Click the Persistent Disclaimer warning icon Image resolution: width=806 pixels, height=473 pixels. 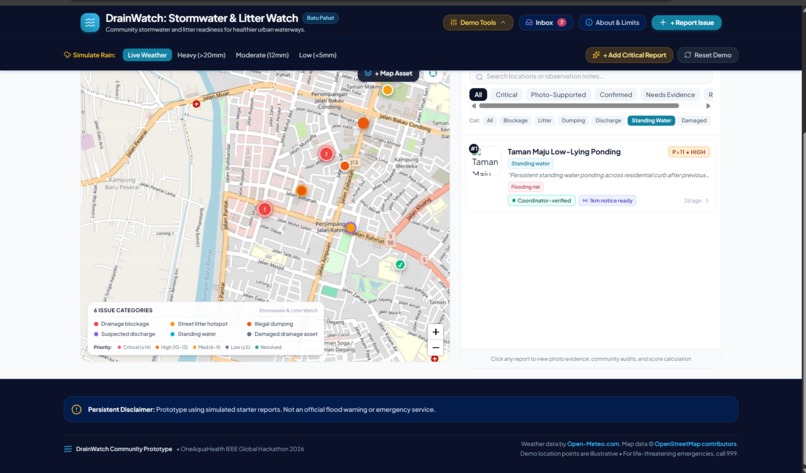point(77,410)
